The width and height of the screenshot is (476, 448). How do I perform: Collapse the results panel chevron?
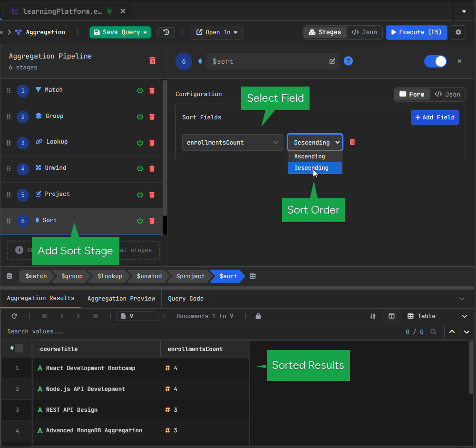point(462,299)
